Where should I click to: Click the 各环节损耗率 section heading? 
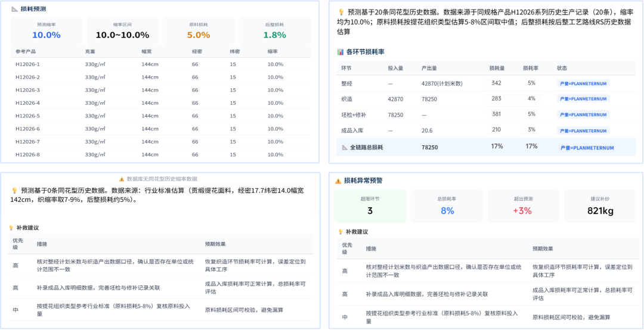(366, 52)
